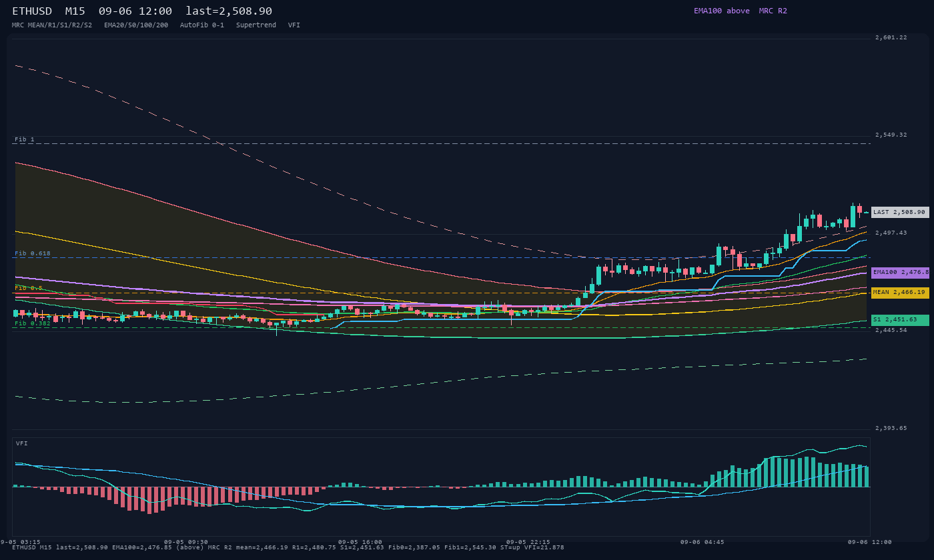934x560 pixels.
Task: Click the 'Fib 1' level label
Action: [25, 139]
